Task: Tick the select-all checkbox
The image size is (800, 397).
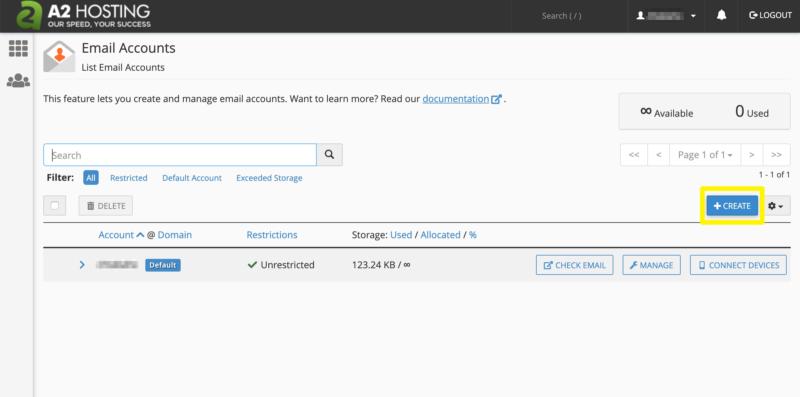Action: 55,206
